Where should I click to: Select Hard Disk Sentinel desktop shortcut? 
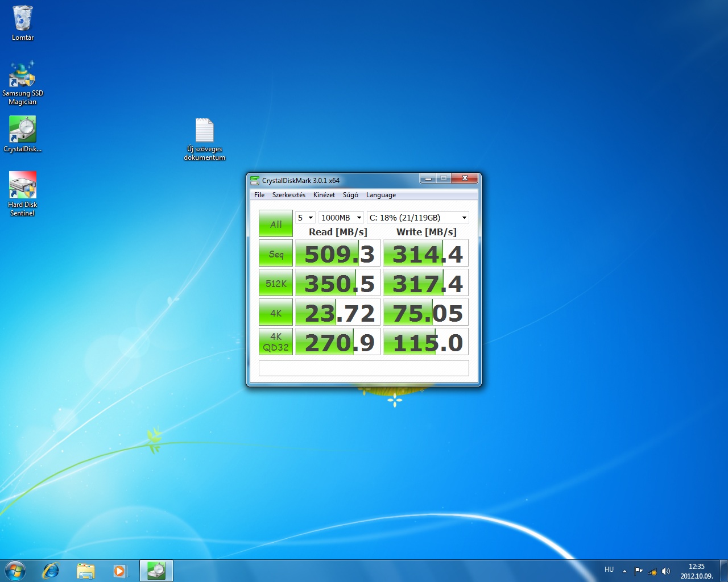click(x=23, y=194)
